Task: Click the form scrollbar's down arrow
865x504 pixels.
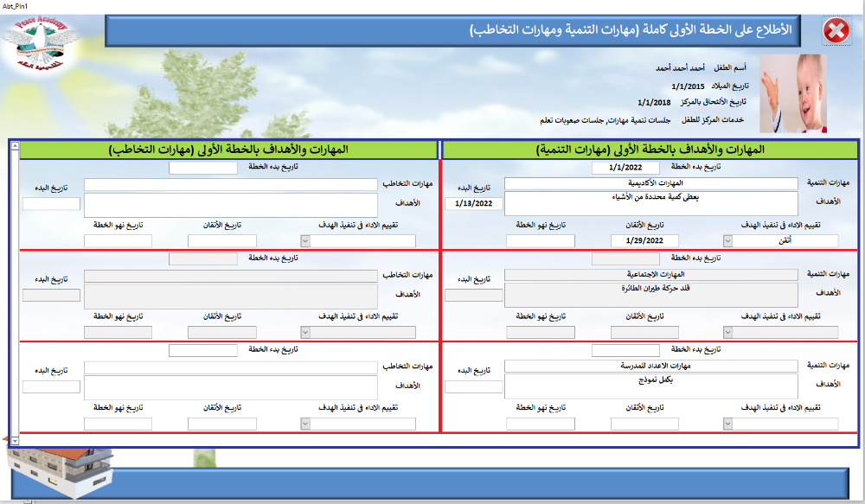Action: [15, 441]
